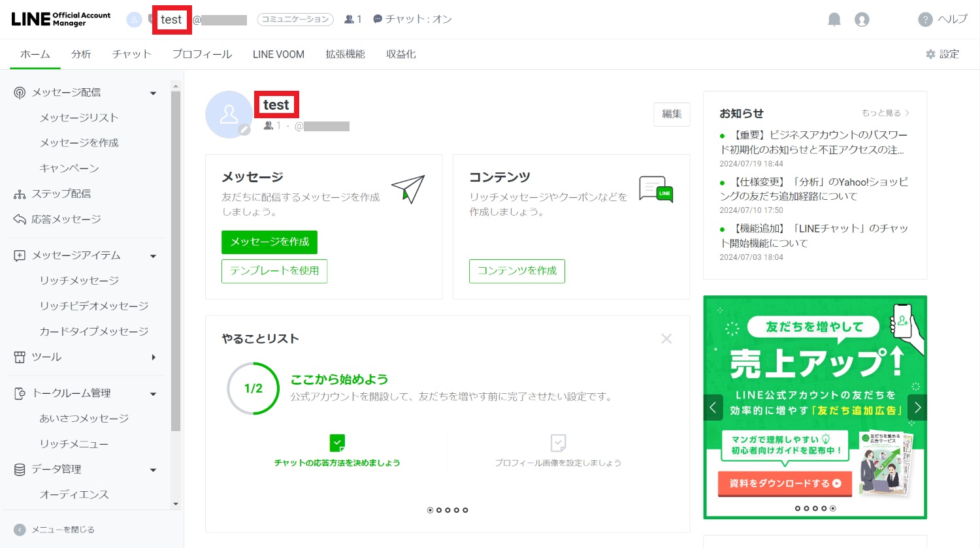The width and height of the screenshot is (980, 548).
Task: Open メッセージリスト in sidebar
Action: tap(79, 118)
